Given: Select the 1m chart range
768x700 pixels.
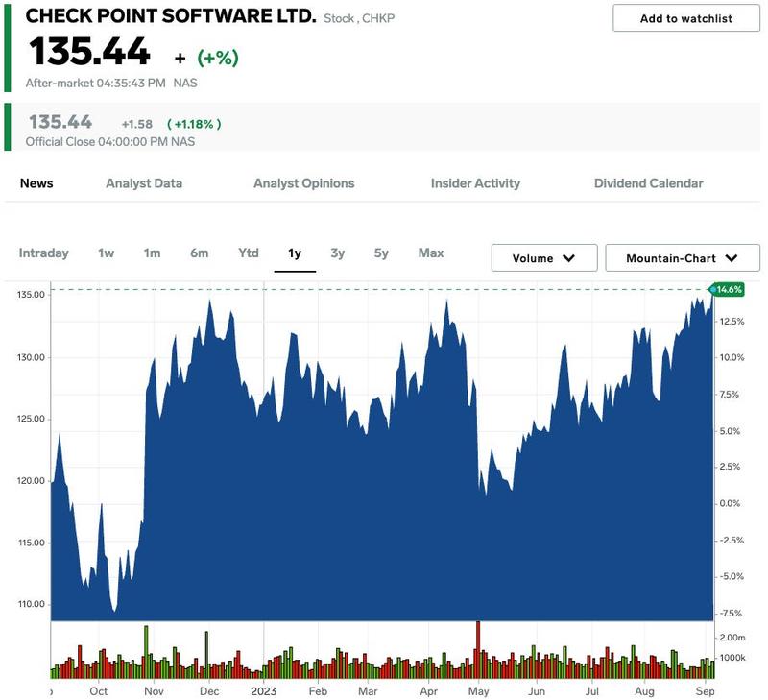Looking at the screenshot, I should pyautogui.click(x=152, y=253).
